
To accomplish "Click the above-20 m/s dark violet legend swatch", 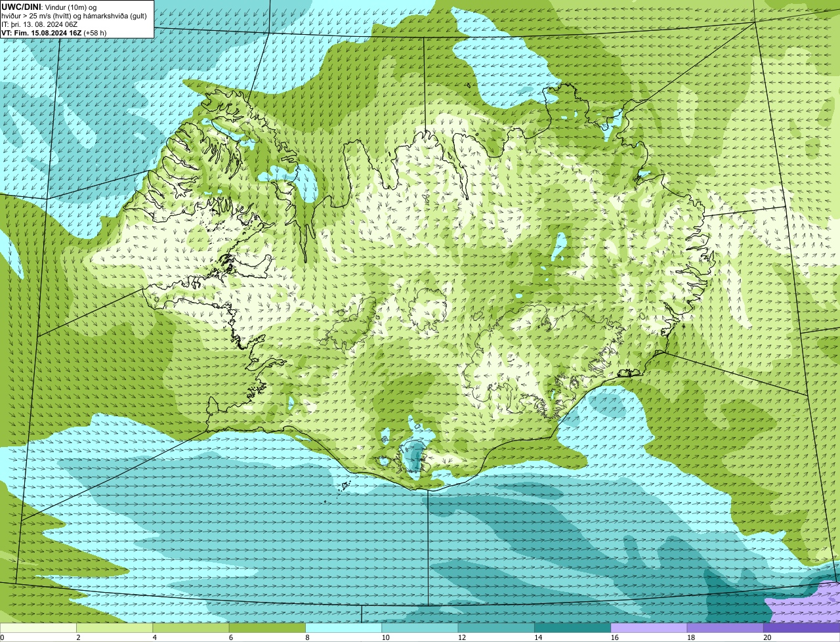I will (801, 628).
